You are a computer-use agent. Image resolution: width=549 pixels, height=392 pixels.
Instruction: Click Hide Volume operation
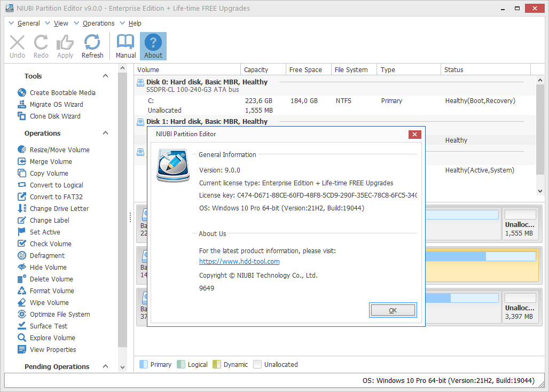pos(42,268)
